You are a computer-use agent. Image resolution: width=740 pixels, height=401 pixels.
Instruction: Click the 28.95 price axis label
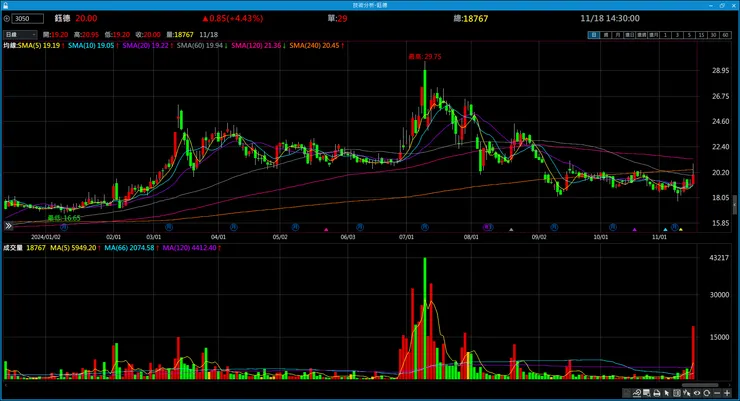(720, 70)
